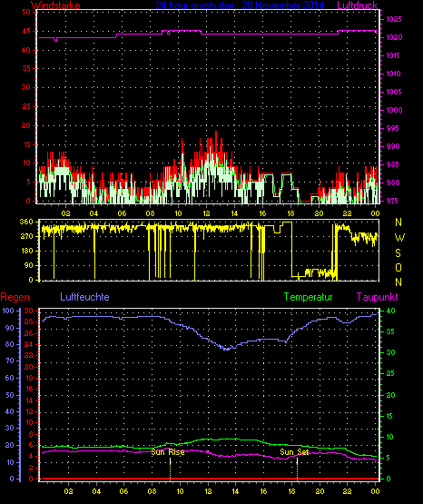
Task: Click the red Regen label
Action: click(15, 297)
